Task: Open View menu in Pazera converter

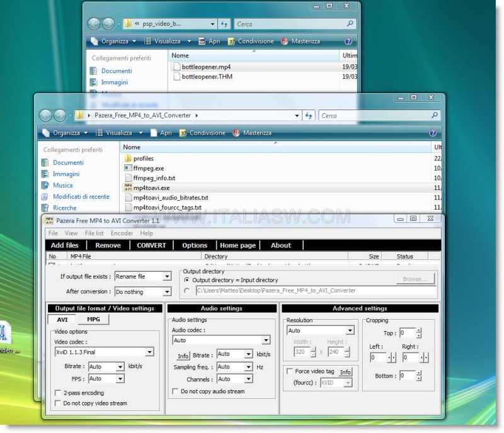Action: (x=71, y=233)
